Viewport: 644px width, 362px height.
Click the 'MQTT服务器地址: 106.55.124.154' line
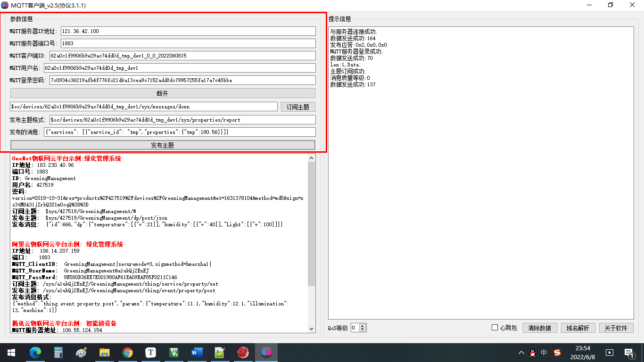[x=57, y=330]
